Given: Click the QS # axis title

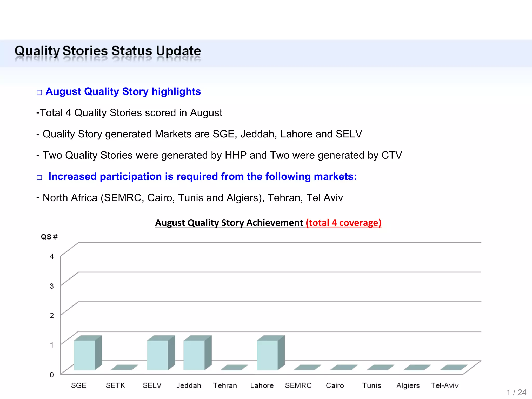Looking at the screenshot, I should click(x=49, y=237).
